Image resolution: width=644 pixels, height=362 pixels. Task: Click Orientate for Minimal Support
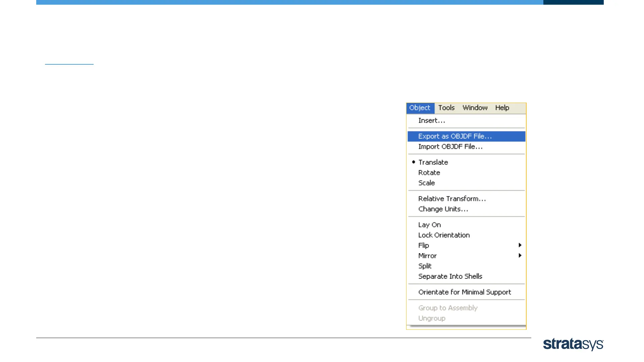coord(465,292)
